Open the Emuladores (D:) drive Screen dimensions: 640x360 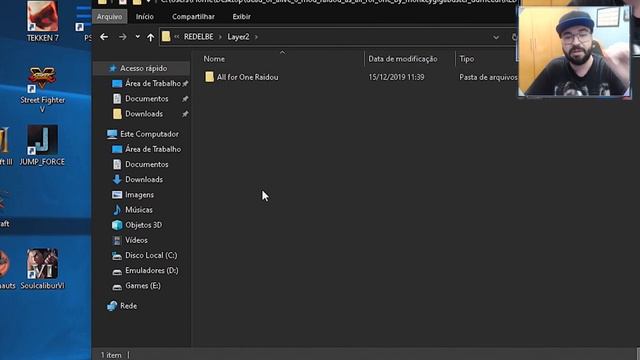click(151, 270)
